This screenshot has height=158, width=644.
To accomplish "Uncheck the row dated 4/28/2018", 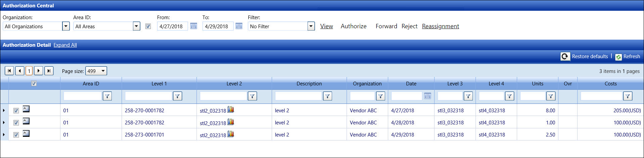I will (x=16, y=123).
